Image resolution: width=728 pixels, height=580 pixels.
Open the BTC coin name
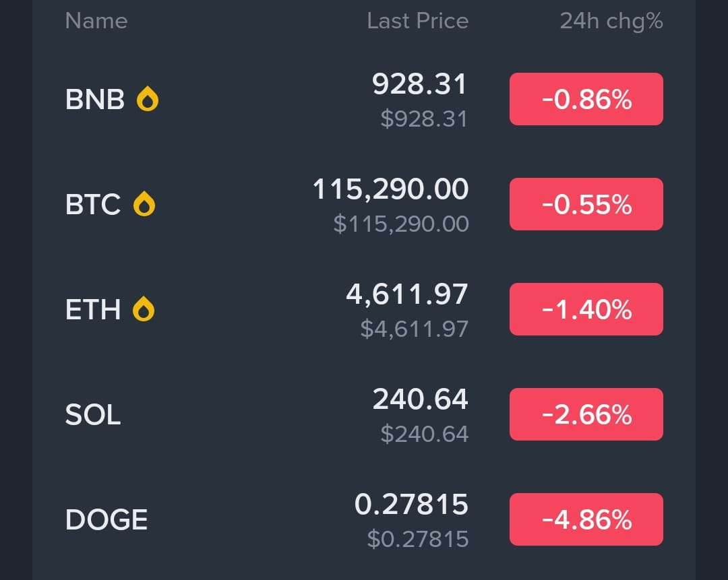pos(93,204)
